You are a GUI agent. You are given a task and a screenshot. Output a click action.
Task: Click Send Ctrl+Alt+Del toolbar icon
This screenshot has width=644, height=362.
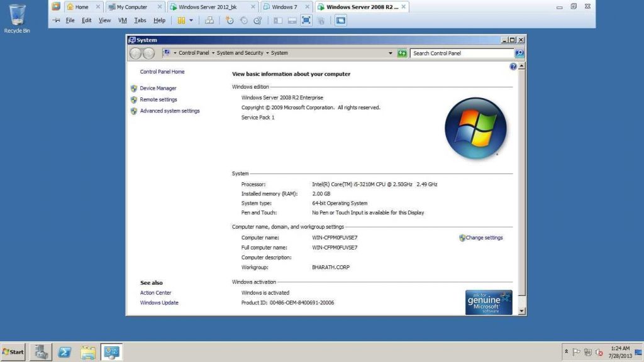pos(209,20)
